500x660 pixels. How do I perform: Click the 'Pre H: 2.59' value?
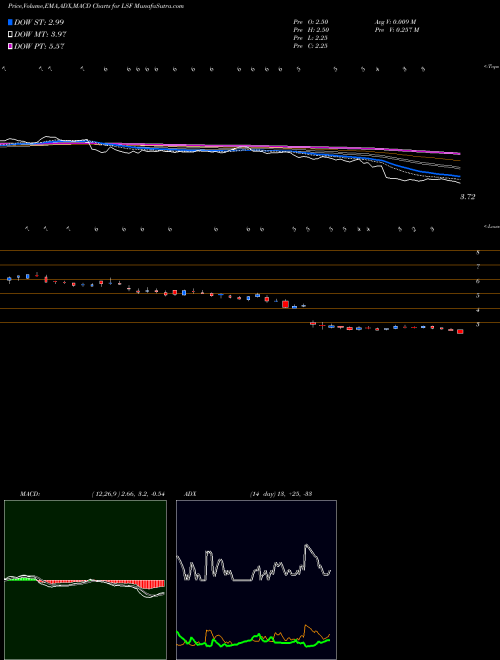[x=311, y=30]
